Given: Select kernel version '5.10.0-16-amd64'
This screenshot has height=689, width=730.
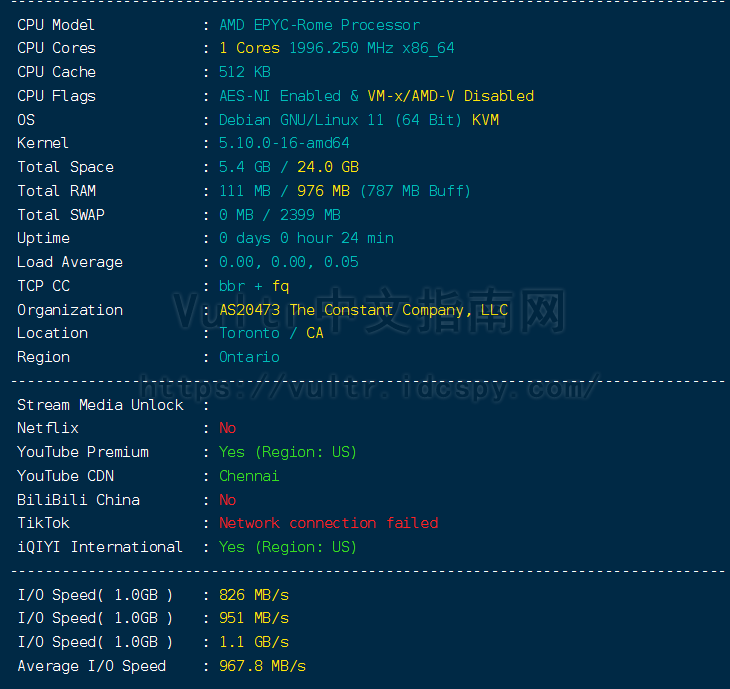Looking at the screenshot, I should tap(284, 143).
